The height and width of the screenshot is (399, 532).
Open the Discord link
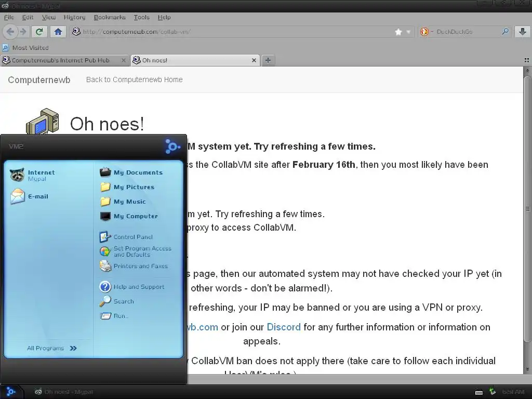coord(284,327)
